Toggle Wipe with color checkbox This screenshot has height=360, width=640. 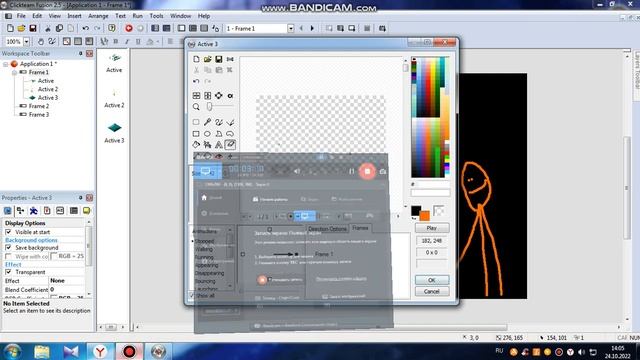click(8, 256)
